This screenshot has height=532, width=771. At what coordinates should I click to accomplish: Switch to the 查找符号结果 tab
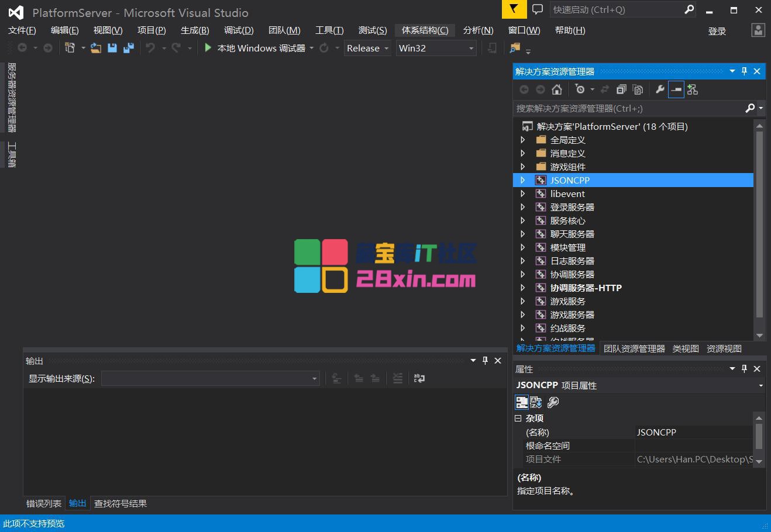[121, 503]
